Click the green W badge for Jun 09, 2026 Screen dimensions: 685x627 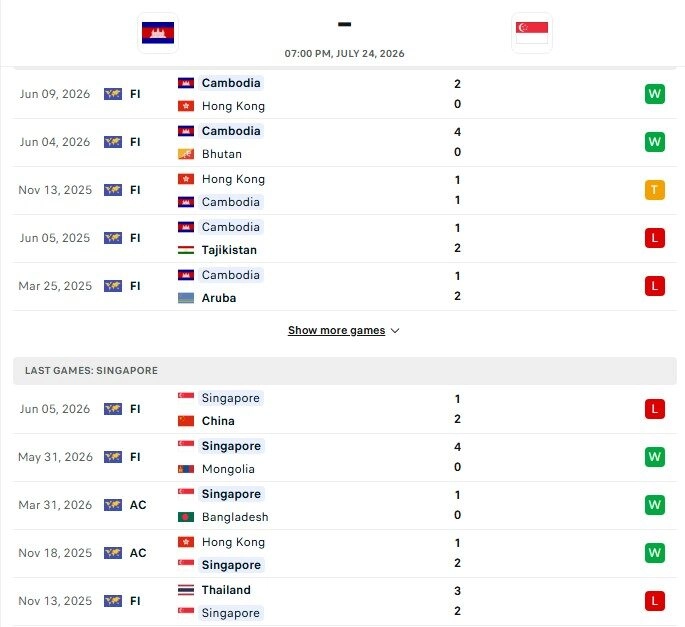coord(654,94)
